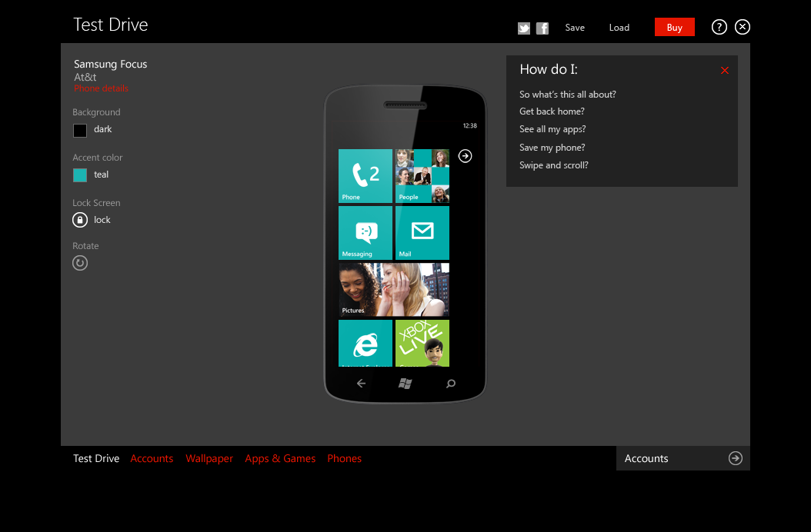
Task: Open the People tile
Action: (x=422, y=176)
